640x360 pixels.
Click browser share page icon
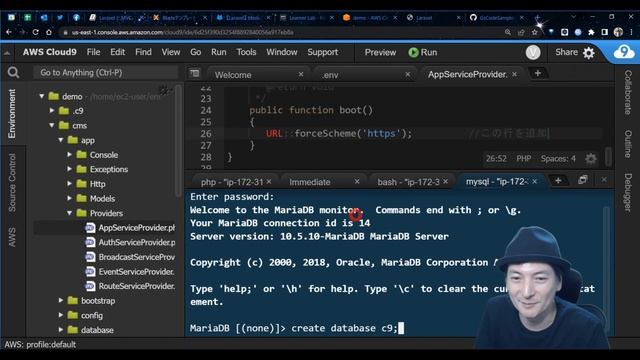521,32
